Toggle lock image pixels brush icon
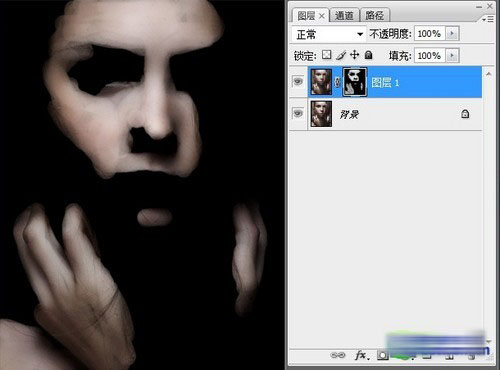This screenshot has height=370, width=500. [341, 55]
